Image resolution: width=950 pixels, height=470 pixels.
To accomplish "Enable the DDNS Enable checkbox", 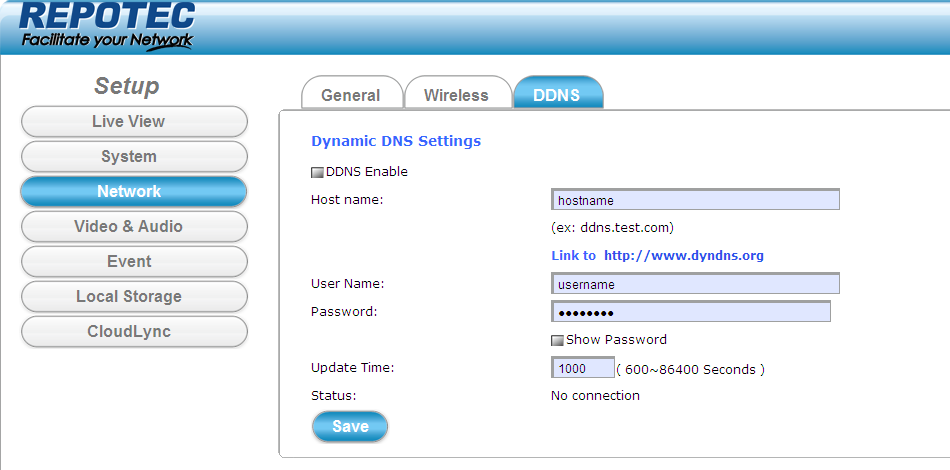I will [318, 172].
